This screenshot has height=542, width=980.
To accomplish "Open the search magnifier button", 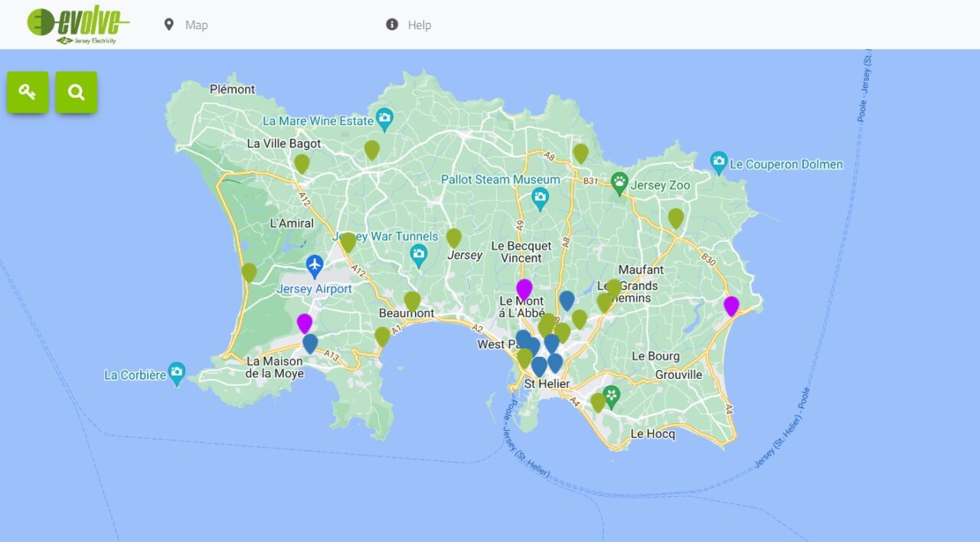I will pos(76,93).
